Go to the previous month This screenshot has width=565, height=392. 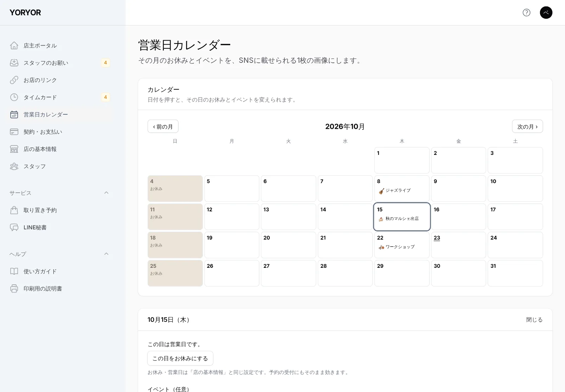pos(163,126)
